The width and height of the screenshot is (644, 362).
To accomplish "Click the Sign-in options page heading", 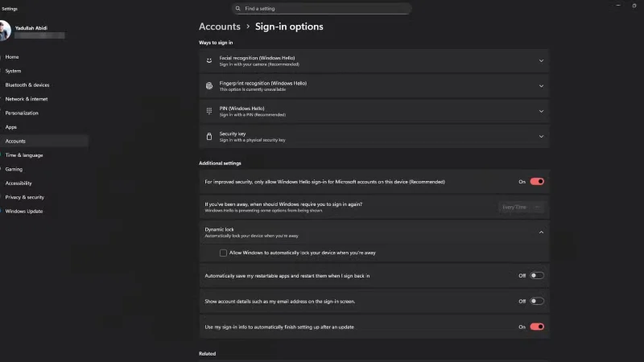I will tap(289, 27).
